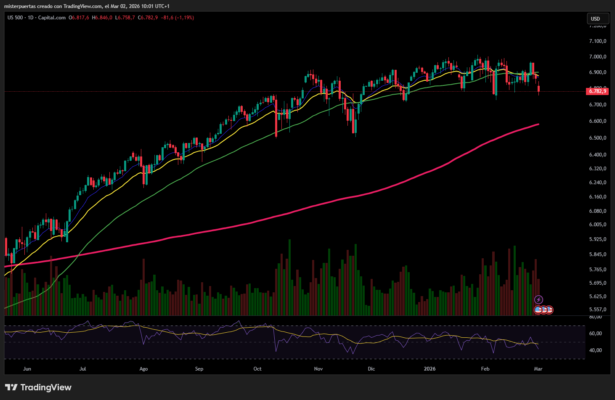The image size is (615, 400).
Task: Click the purple event marker circle above the flags
Action: (539, 299)
